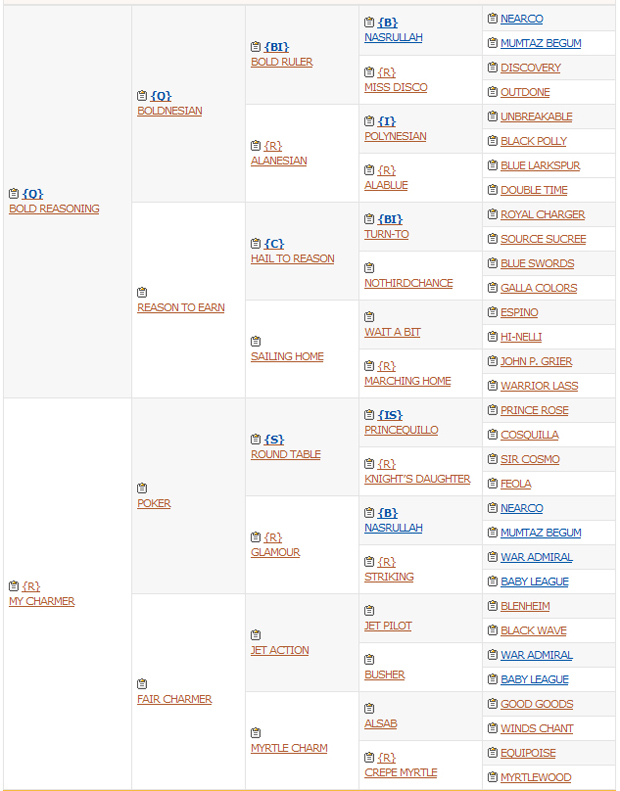Click the clipboard icon above ALSAB
620x791 pixels.
click(x=369, y=709)
